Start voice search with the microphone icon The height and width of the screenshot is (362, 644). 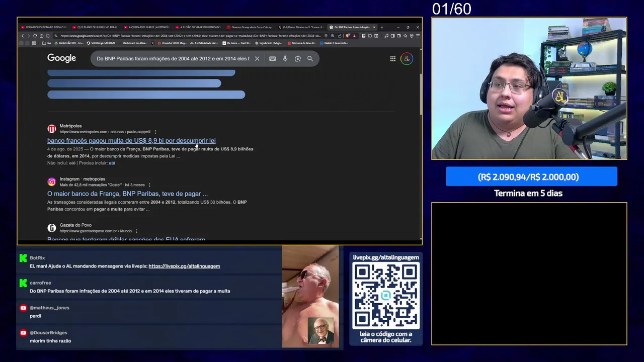285,59
